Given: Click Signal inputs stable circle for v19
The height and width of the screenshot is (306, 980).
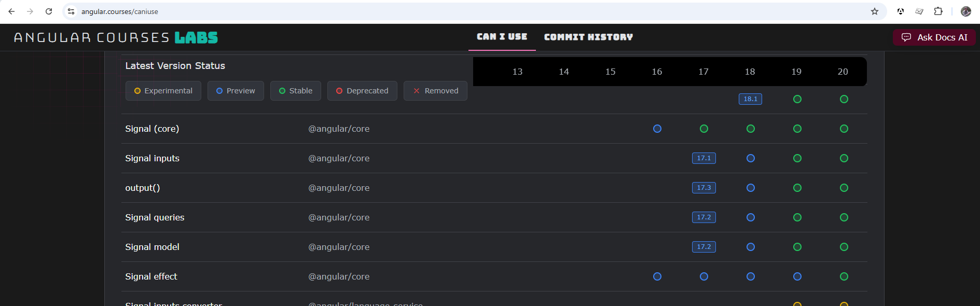Looking at the screenshot, I should (x=797, y=158).
